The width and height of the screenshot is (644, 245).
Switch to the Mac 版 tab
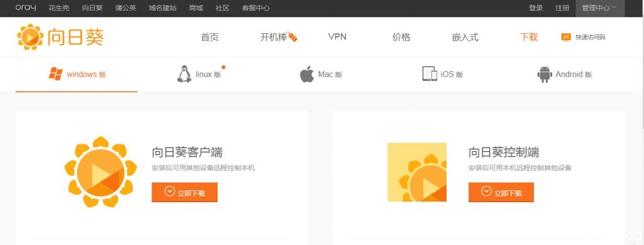[321, 75]
